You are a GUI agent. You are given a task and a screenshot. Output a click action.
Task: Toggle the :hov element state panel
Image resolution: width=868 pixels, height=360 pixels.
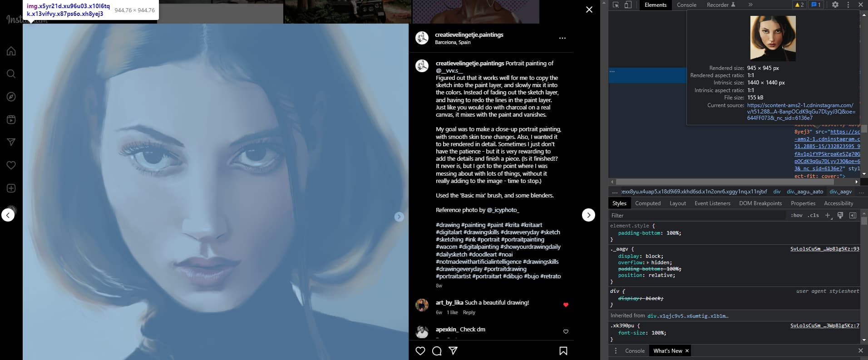click(x=797, y=216)
